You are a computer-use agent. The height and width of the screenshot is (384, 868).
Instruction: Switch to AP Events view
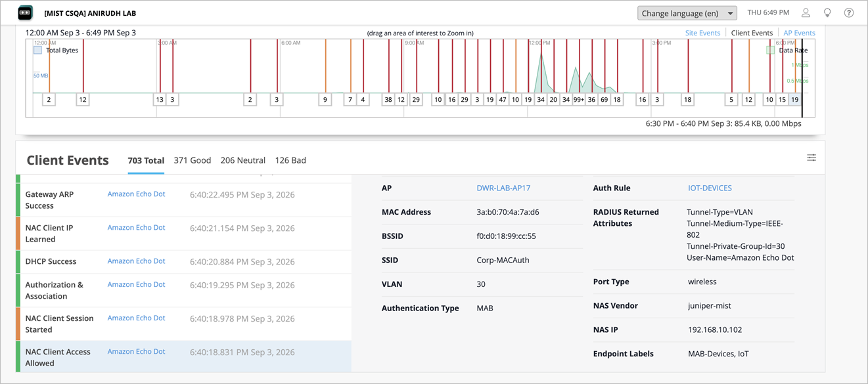[799, 33]
